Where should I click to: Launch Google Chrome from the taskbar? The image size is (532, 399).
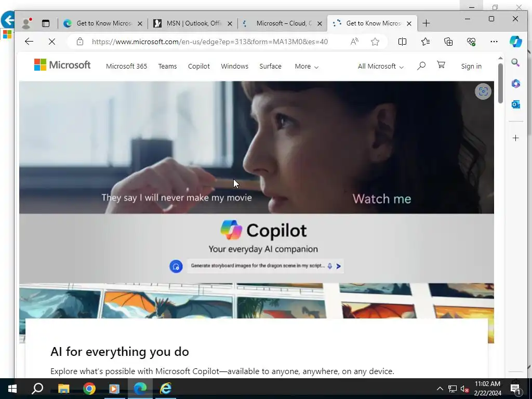click(89, 389)
